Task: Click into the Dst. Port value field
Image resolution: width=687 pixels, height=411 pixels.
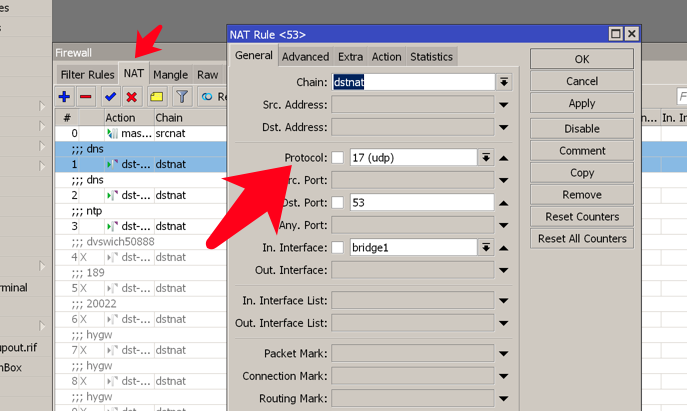Action: coord(422,202)
